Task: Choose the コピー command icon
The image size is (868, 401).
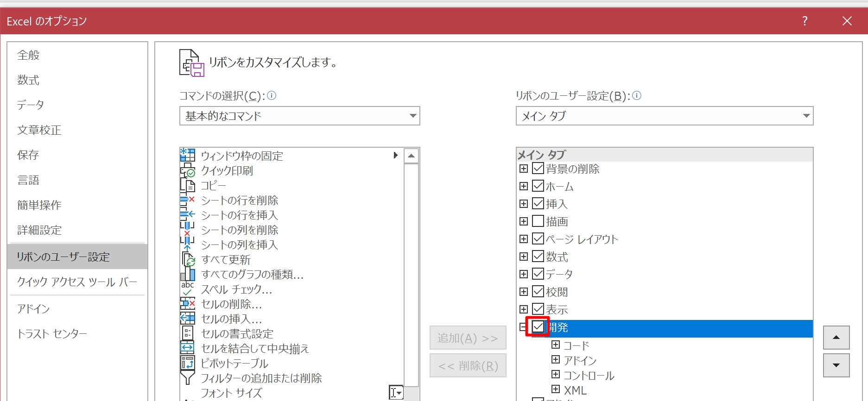Action: click(187, 185)
